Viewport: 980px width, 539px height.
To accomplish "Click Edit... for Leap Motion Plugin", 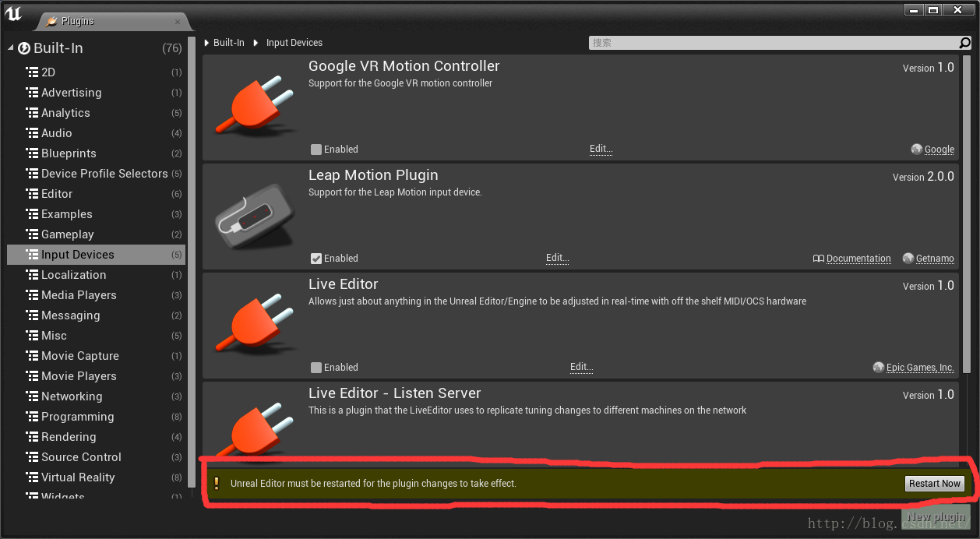I will tap(557, 259).
